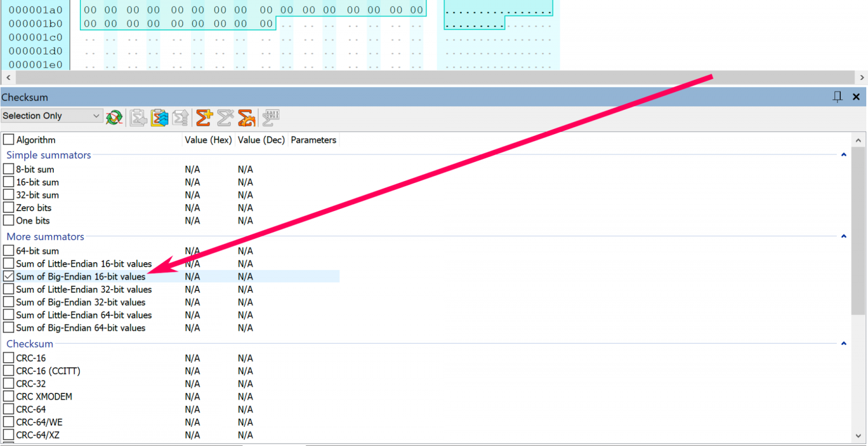The height and width of the screenshot is (446, 868).
Task: Click the Hex N/A value of CRC-32
Action: click(193, 384)
